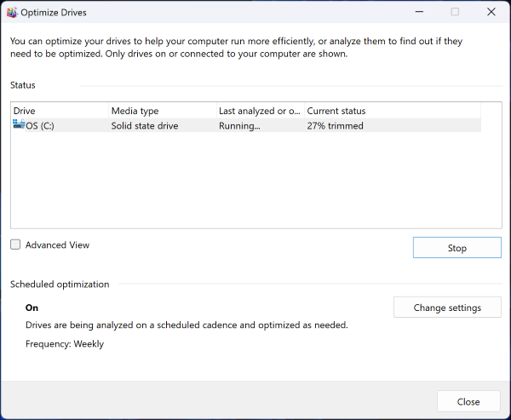The width and height of the screenshot is (511, 420).
Task: Click empty area in the drive list
Action: coord(245,183)
